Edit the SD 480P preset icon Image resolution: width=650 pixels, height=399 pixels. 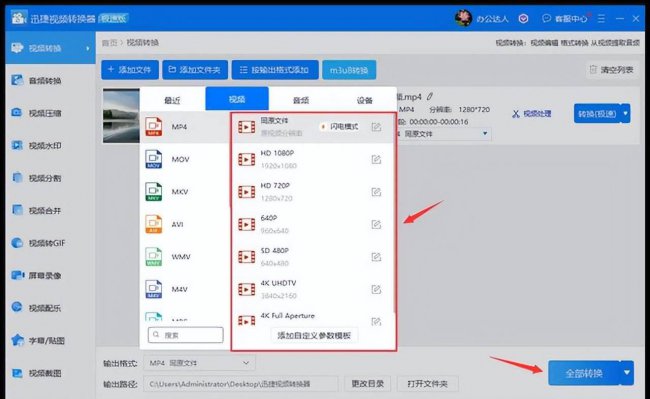click(x=376, y=257)
